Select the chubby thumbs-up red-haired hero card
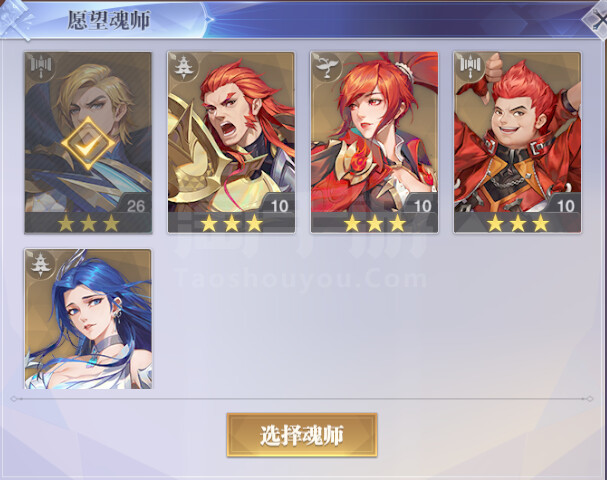This screenshot has width=607, height=480. pos(518,143)
